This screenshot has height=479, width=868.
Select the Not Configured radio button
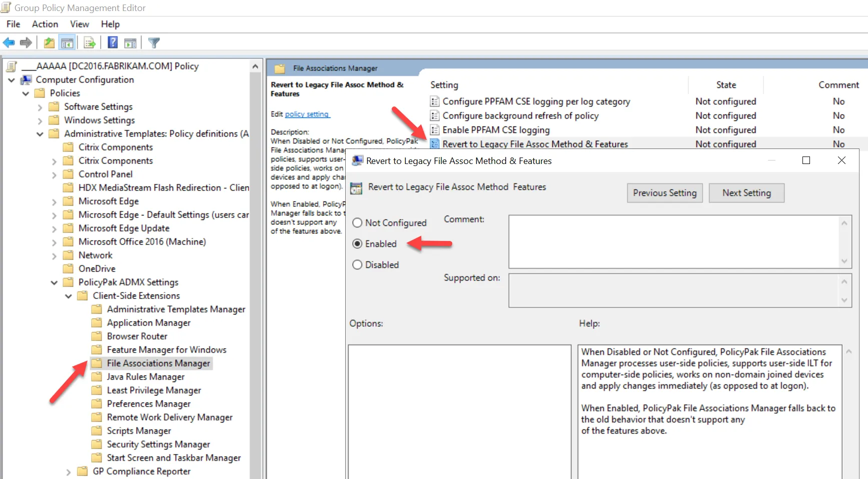coord(357,223)
